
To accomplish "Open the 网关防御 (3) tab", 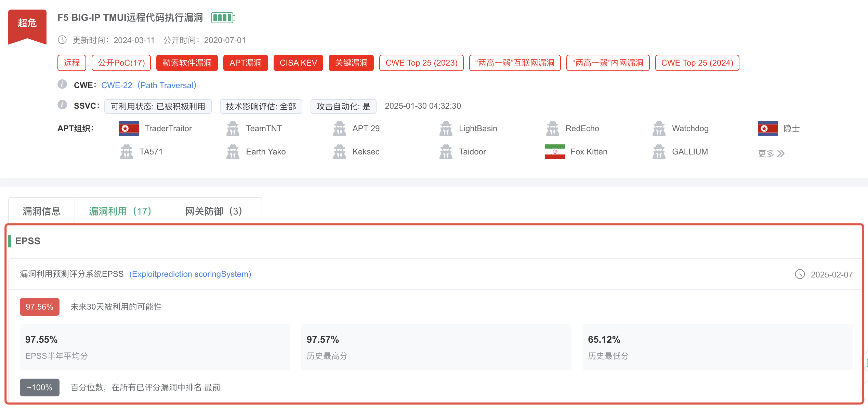I will point(216,211).
